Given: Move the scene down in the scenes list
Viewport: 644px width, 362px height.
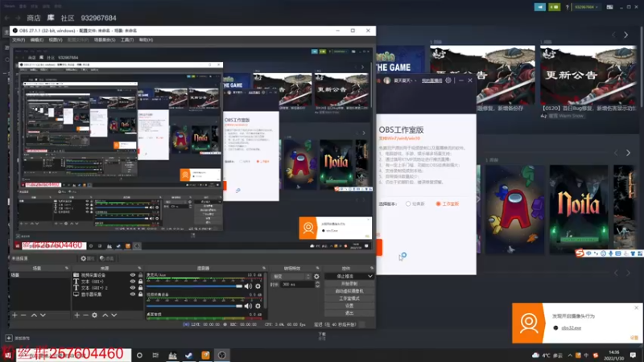Looking at the screenshot, I should (x=43, y=315).
